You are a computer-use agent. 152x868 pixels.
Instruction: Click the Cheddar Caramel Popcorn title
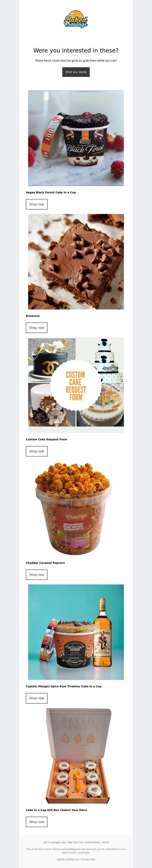(x=45, y=563)
